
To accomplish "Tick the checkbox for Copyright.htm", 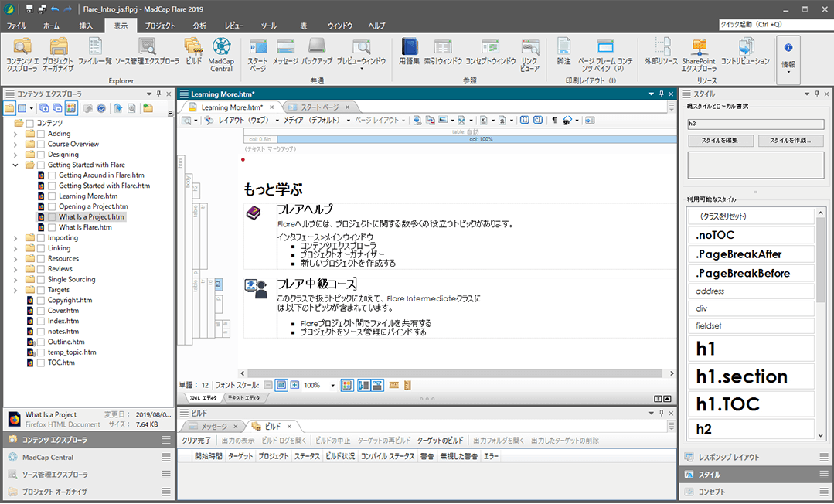I will [41, 300].
